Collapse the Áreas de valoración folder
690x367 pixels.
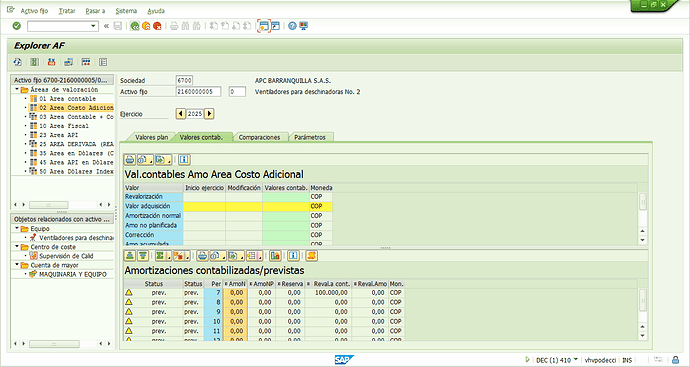click(17, 89)
